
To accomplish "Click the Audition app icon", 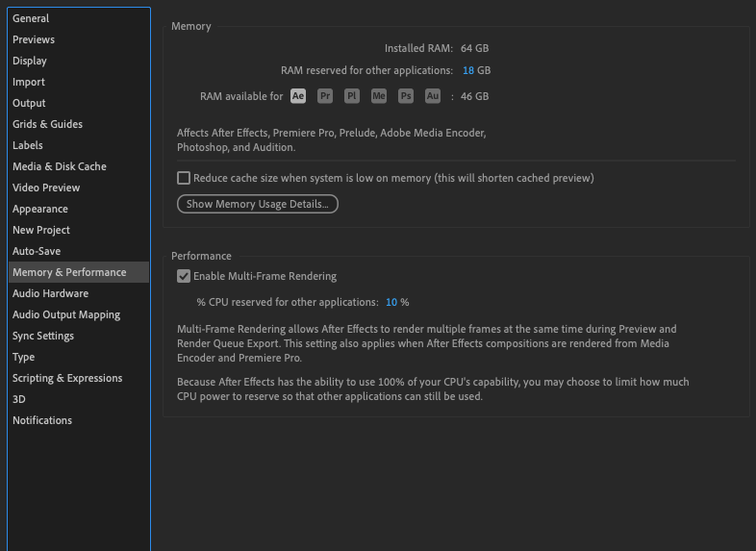I will [x=433, y=96].
